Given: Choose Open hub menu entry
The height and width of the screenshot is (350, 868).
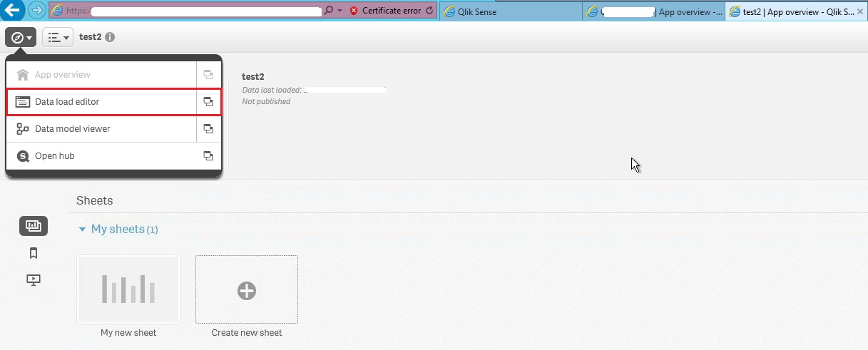Looking at the screenshot, I should coord(101,156).
